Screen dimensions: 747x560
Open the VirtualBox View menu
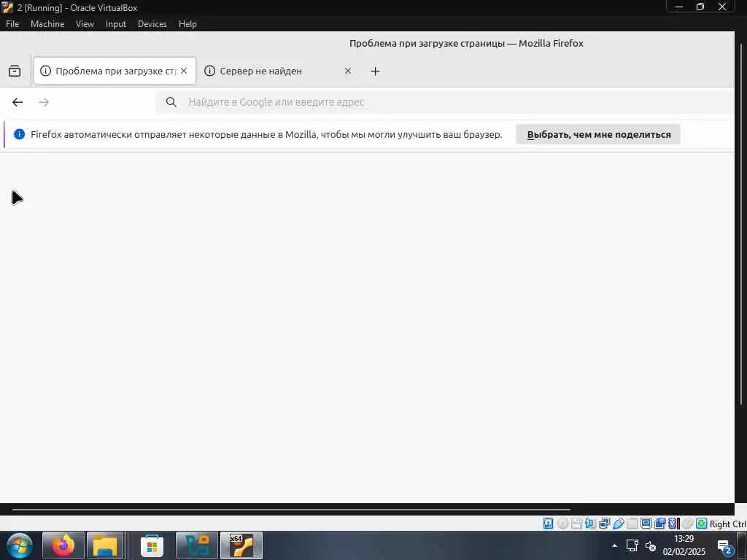(85, 24)
